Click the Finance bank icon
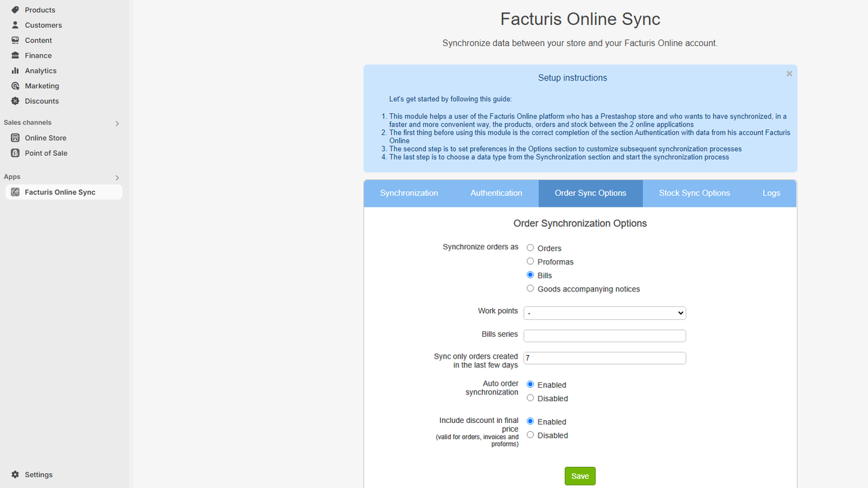Image resolution: width=868 pixels, height=488 pixels. click(15, 56)
